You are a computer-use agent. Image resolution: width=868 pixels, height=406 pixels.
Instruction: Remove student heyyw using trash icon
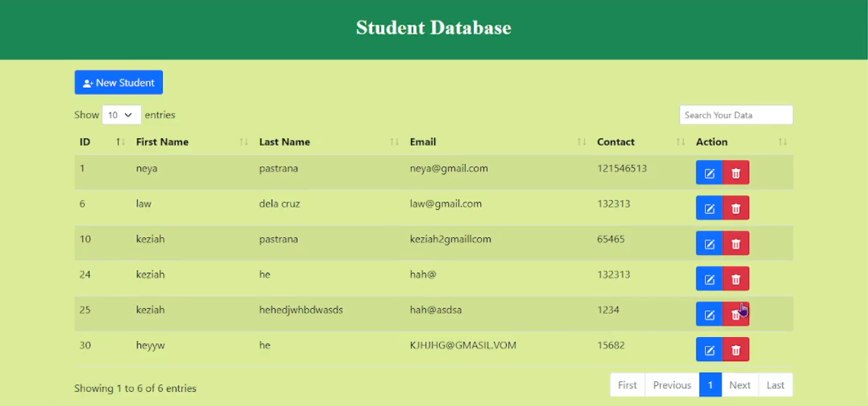736,350
